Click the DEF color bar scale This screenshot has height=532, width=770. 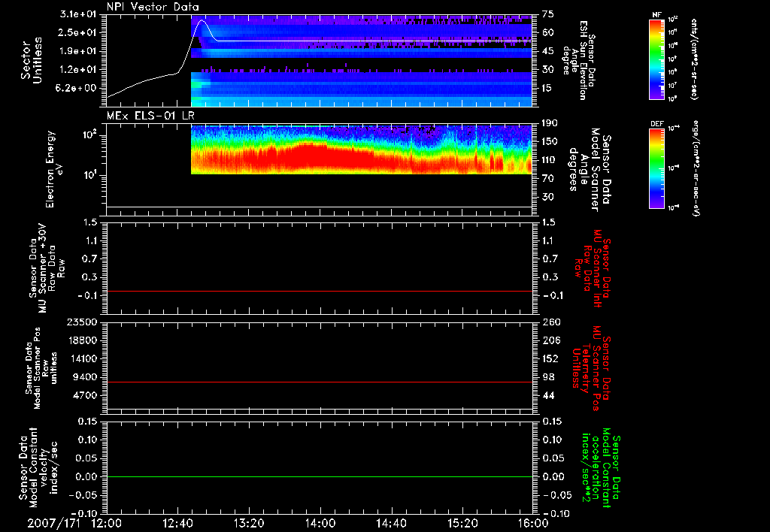tap(657, 168)
